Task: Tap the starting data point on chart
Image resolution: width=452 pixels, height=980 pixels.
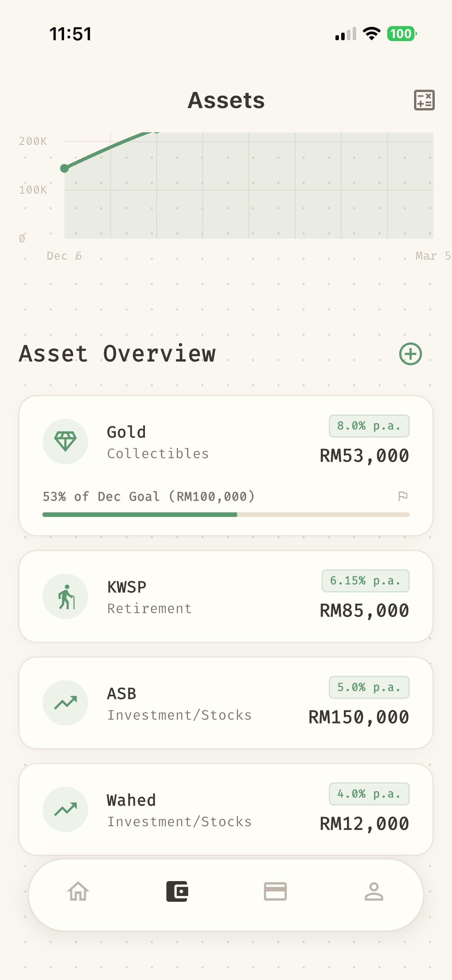Action: (x=64, y=168)
